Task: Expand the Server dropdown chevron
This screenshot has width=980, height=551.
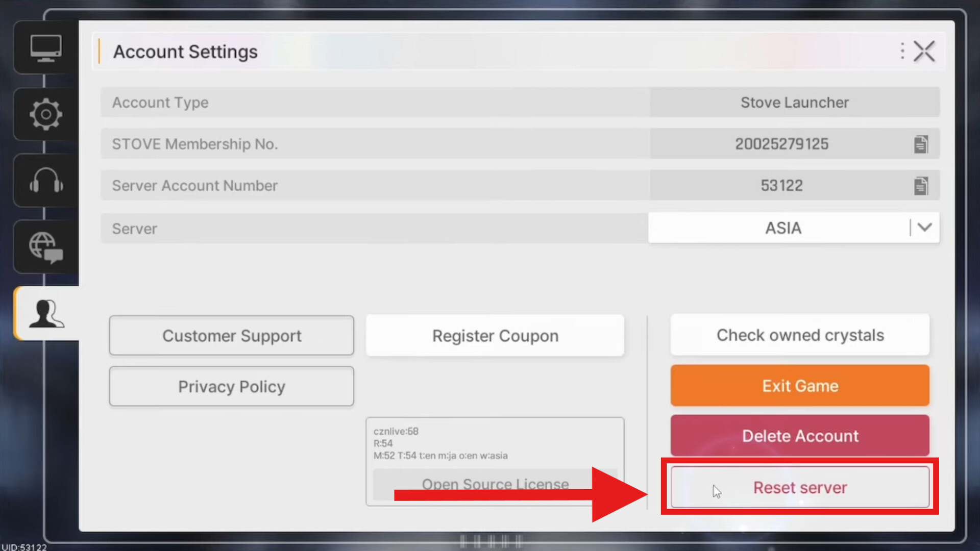Action: (924, 228)
